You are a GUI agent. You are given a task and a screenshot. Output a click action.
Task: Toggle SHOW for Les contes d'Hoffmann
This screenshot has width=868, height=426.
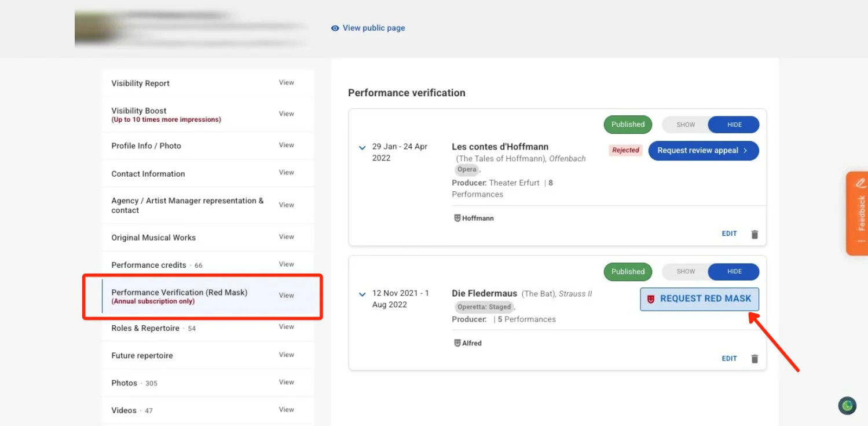pos(686,125)
